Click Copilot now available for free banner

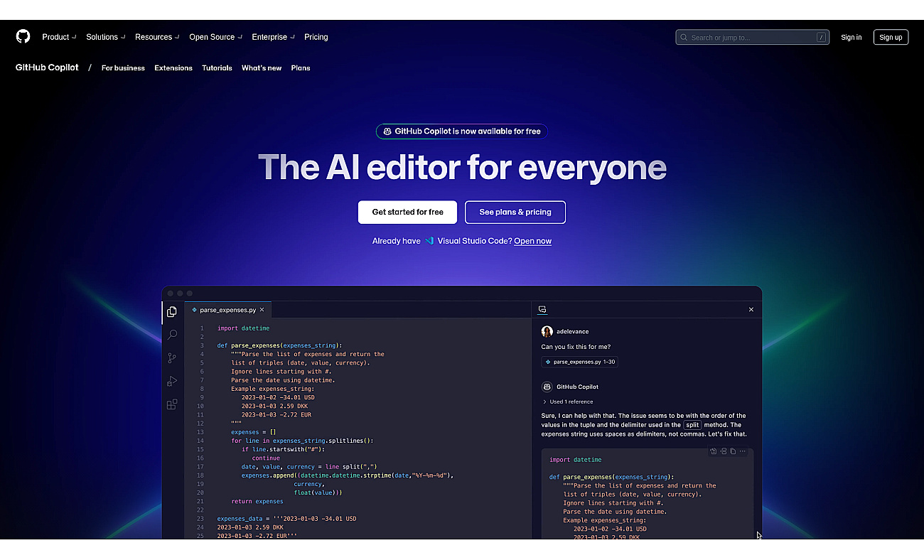coord(462,131)
